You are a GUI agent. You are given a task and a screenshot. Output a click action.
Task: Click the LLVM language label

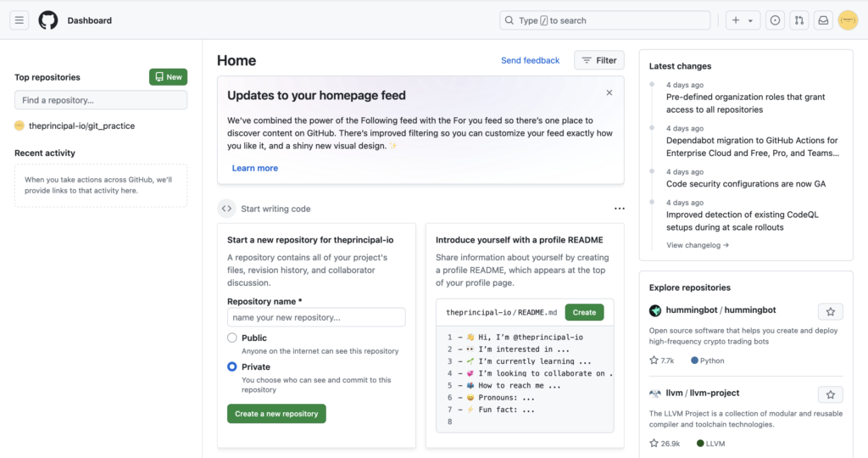pyautogui.click(x=711, y=444)
